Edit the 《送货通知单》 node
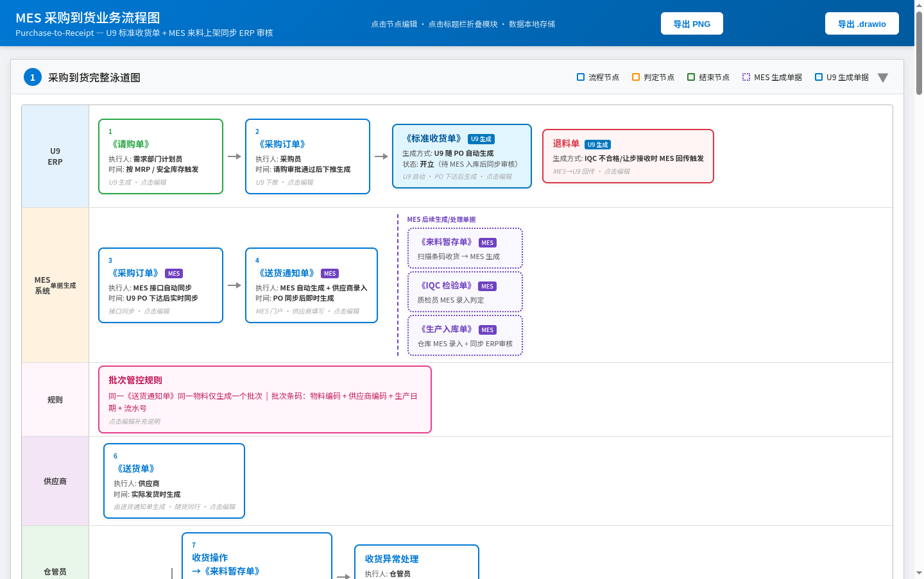The width and height of the screenshot is (924, 579). click(x=311, y=285)
